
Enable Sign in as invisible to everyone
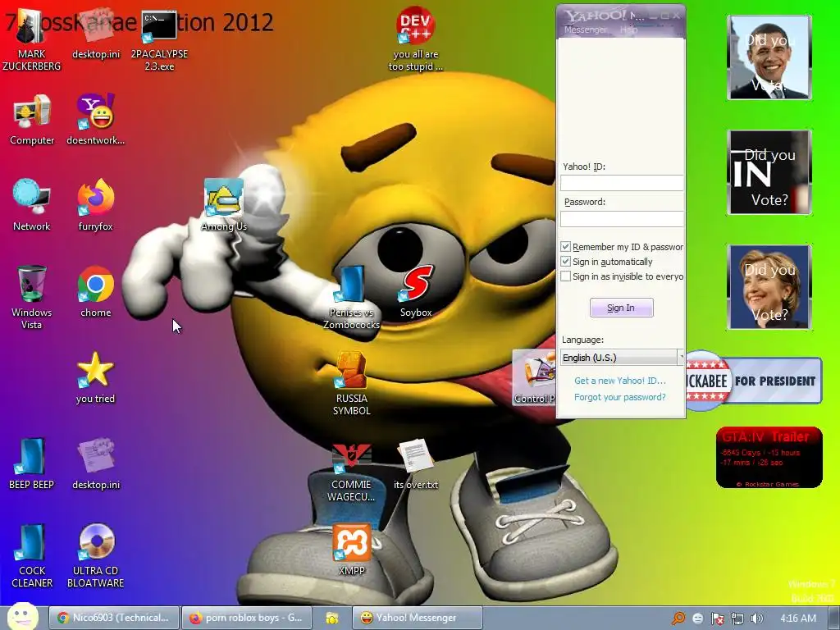click(x=565, y=276)
